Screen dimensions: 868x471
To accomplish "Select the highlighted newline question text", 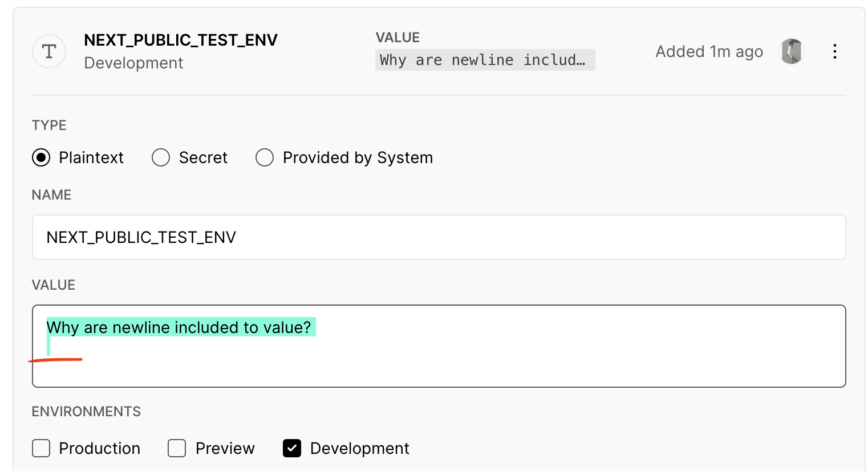I will [179, 327].
